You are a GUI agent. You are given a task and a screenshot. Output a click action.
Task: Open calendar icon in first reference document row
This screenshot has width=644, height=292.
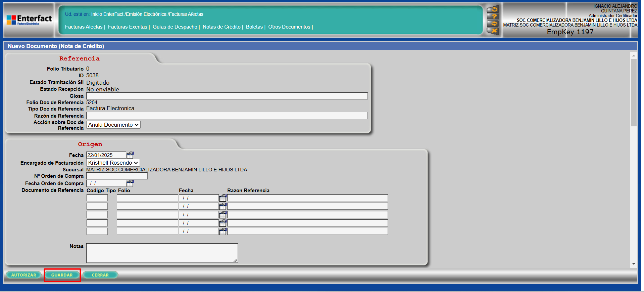click(222, 198)
